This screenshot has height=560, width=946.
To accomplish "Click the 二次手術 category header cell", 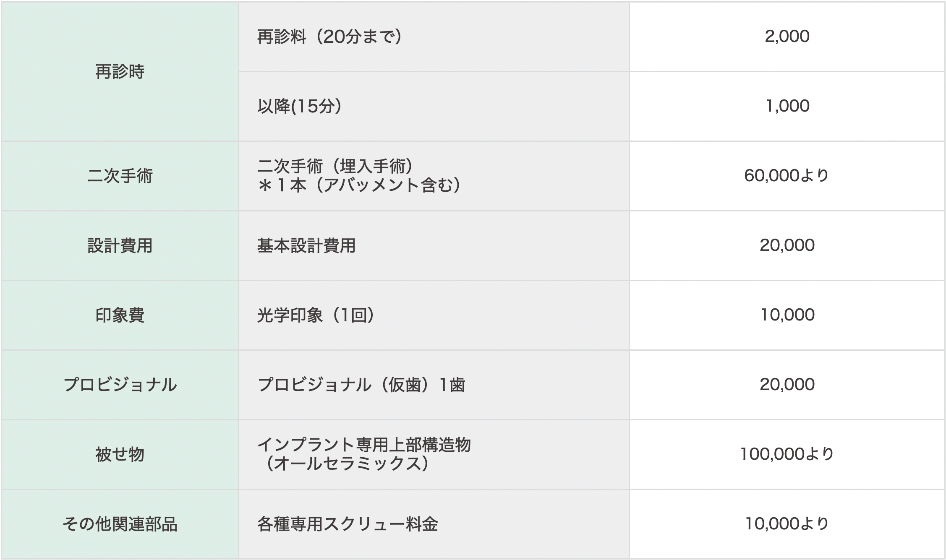I will pos(120,176).
